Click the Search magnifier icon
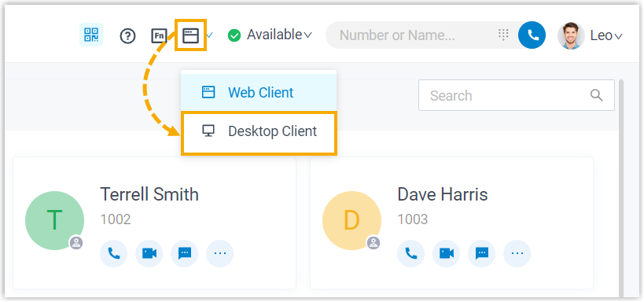644x302 pixels. (596, 95)
